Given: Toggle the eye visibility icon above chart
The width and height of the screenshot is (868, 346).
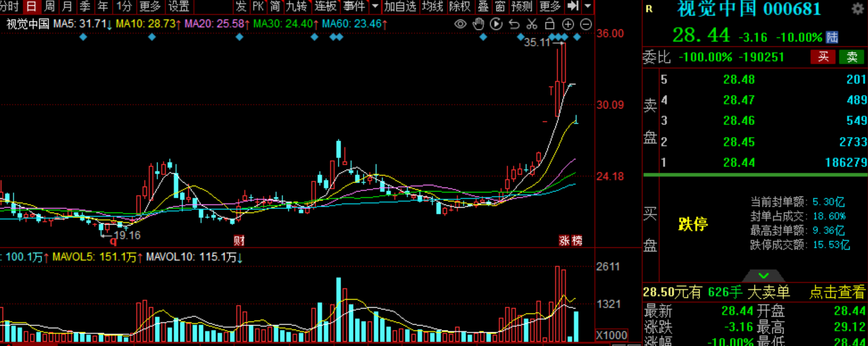Looking at the screenshot, I should [460, 24].
